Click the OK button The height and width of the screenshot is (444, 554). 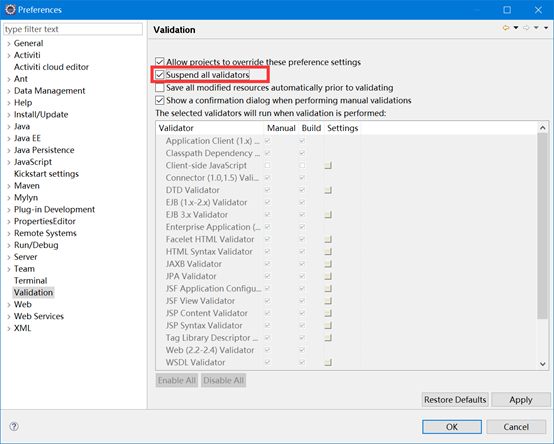coord(452,427)
